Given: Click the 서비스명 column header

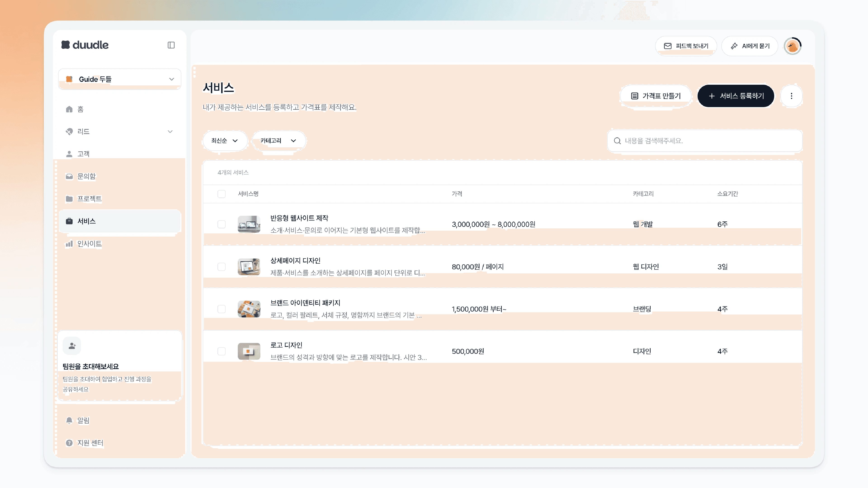Looking at the screenshot, I should click(x=248, y=194).
